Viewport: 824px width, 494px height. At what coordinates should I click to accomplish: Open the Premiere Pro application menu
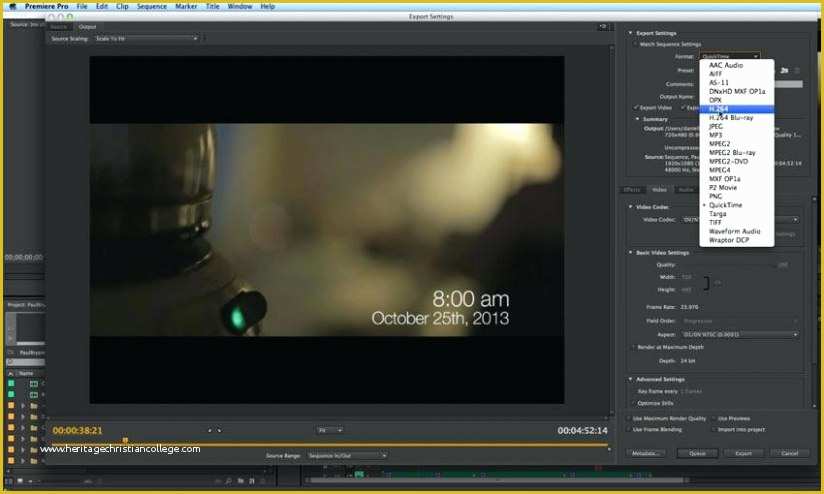[x=46, y=6]
